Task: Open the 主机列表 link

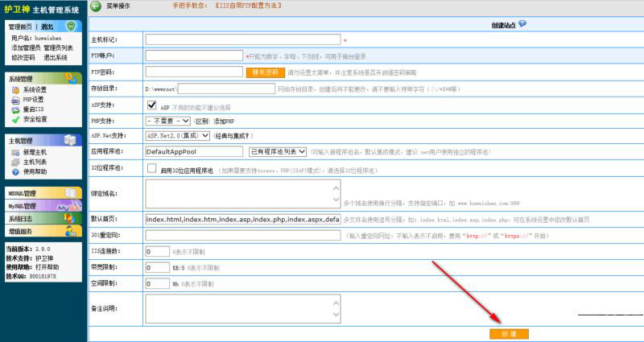Action: (x=35, y=163)
